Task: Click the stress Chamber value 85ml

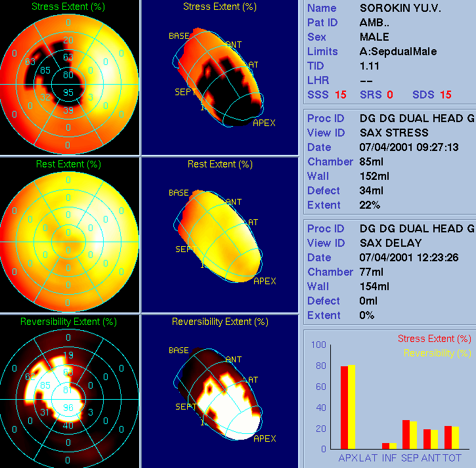Action: click(371, 161)
